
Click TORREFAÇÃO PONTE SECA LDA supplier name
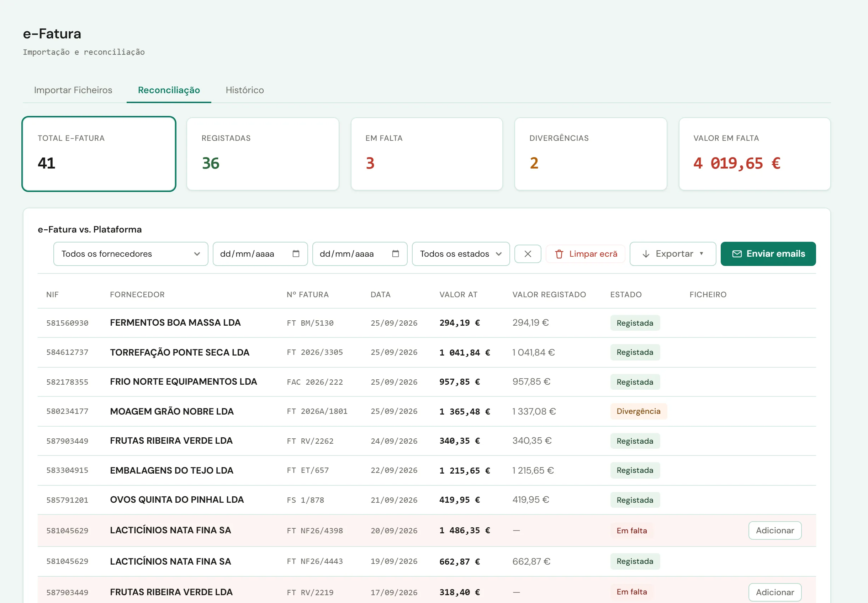pos(180,352)
